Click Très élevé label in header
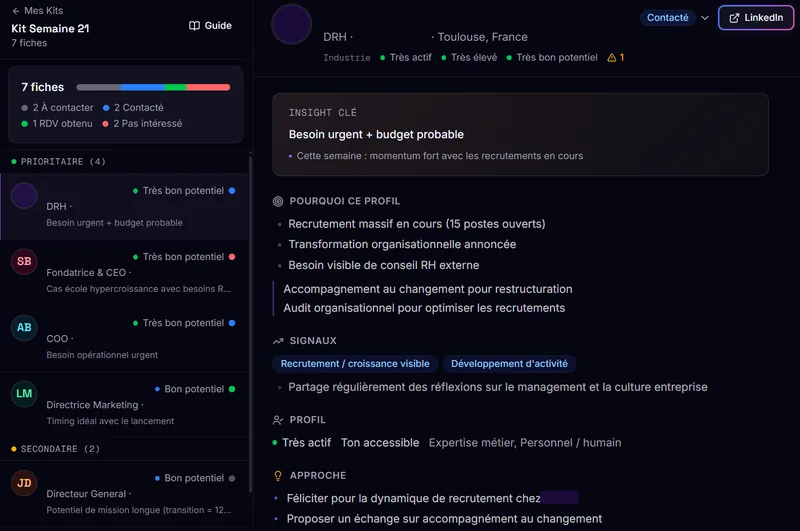Viewport: 800px width, 531px height. click(x=473, y=58)
